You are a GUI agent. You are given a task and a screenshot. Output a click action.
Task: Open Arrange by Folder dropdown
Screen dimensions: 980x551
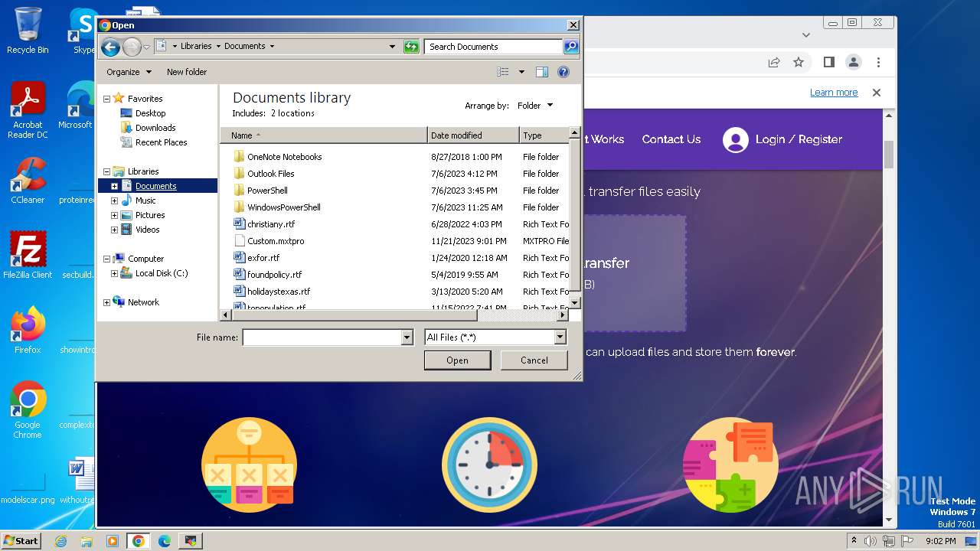(x=534, y=106)
